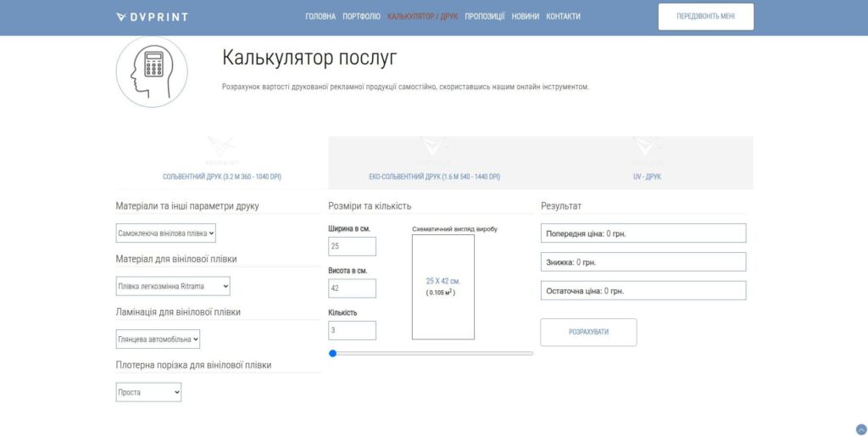This screenshot has width=868, height=437.
Task: Open Самоклеюча вінілова плівка material dropdown
Action: coord(166,233)
